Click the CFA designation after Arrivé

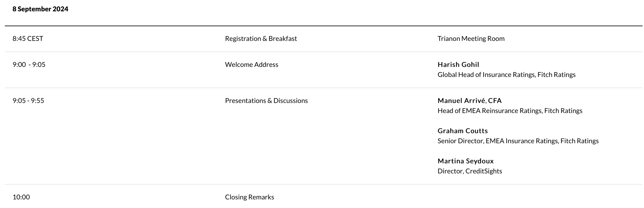click(494, 101)
